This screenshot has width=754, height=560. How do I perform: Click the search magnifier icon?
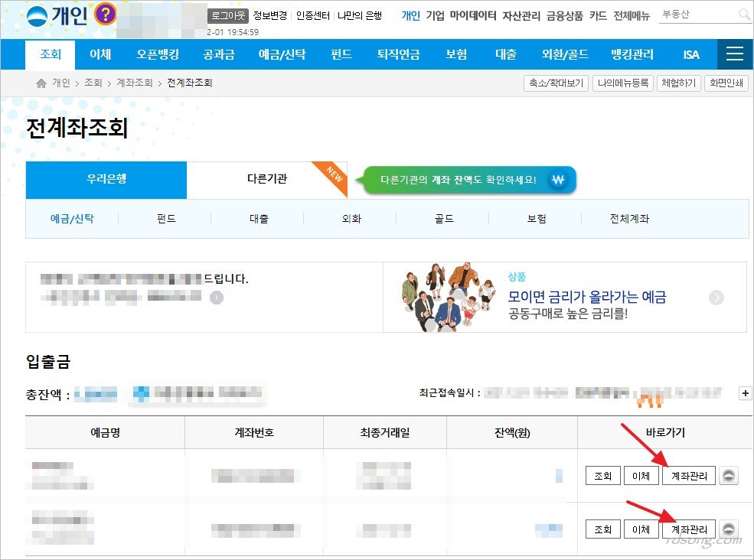(743, 15)
